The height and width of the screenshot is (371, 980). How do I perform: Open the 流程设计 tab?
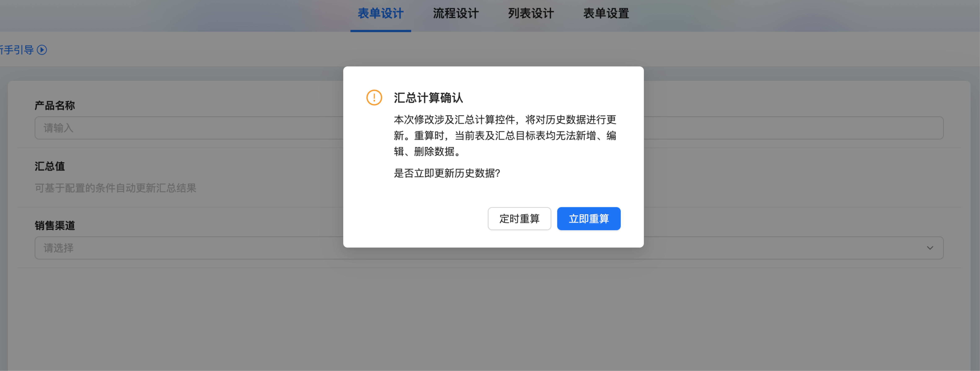click(455, 14)
